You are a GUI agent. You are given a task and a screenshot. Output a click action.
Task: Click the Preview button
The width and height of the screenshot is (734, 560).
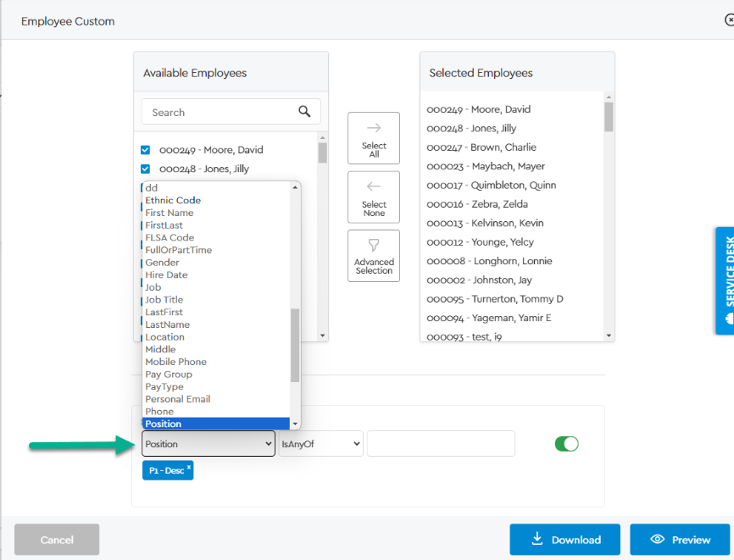pos(680,540)
